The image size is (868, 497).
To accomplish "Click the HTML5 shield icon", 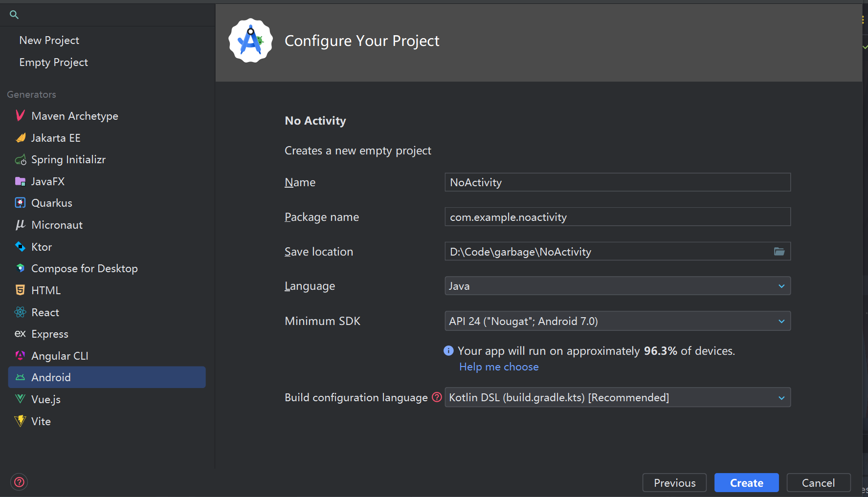I will click(x=20, y=290).
